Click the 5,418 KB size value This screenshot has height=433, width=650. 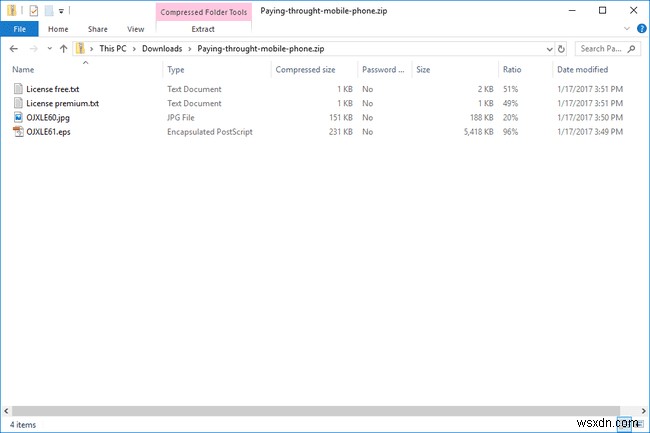coord(478,132)
